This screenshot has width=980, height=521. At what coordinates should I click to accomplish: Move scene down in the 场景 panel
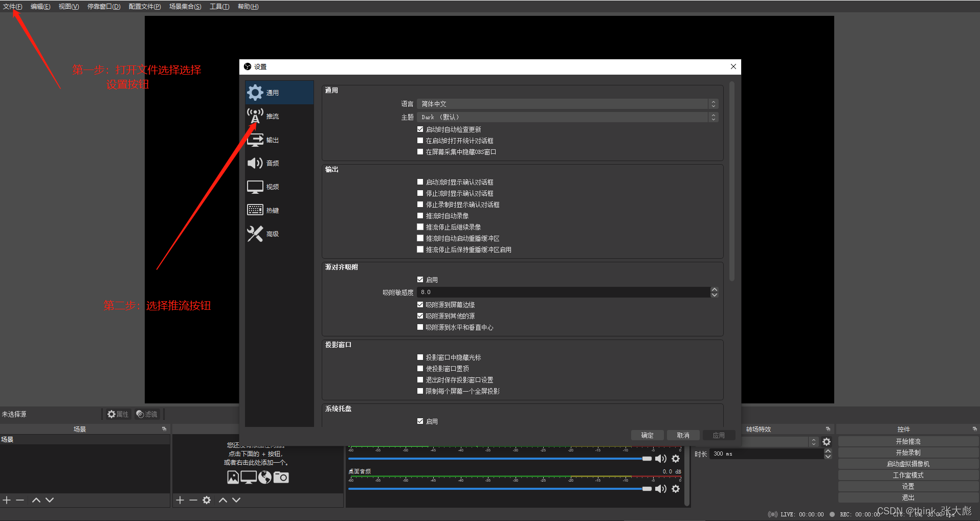coord(50,500)
